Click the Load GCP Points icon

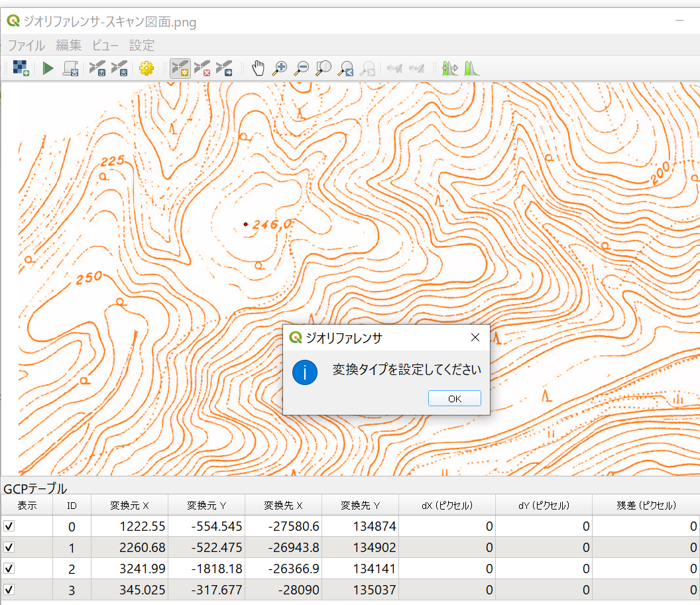97,68
